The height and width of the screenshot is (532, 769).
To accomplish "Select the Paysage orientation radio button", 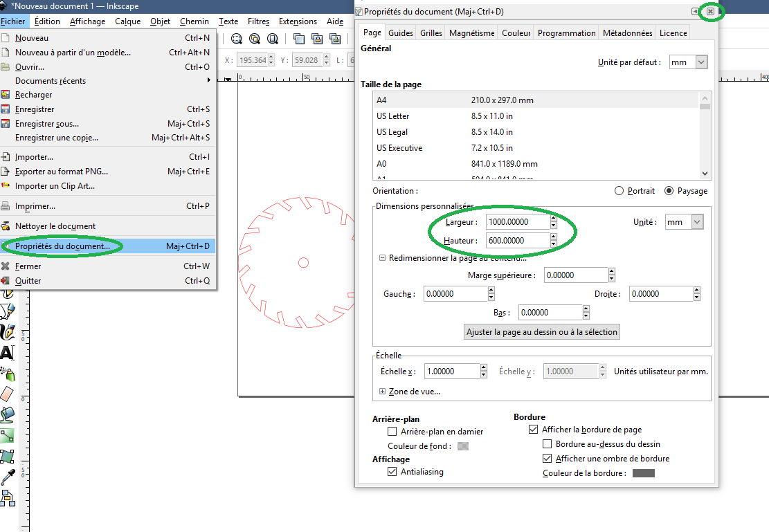I will point(669,191).
